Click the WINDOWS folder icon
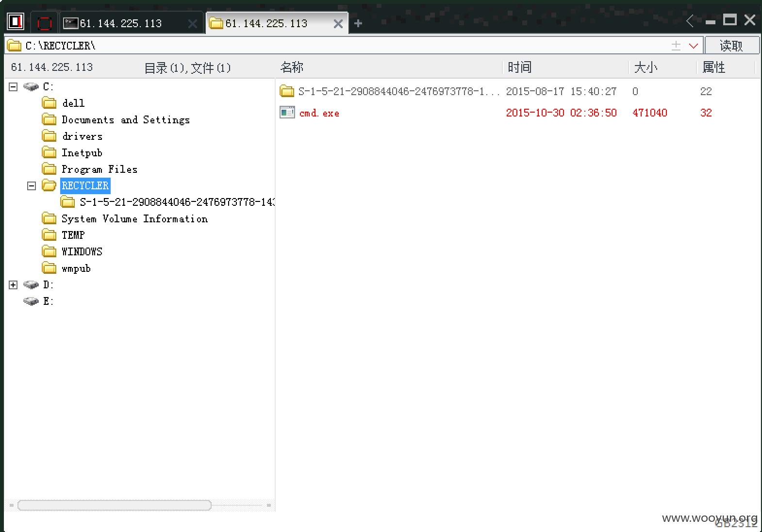Image resolution: width=762 pixels, height=532 pixels. pyautogui.click(x=49, y=251)
